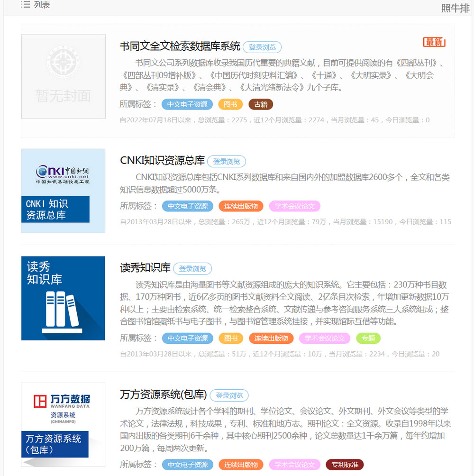Viewport: 474px width, 476px height.
Task: Select the 古籍 tag
Action: [261, 104]
